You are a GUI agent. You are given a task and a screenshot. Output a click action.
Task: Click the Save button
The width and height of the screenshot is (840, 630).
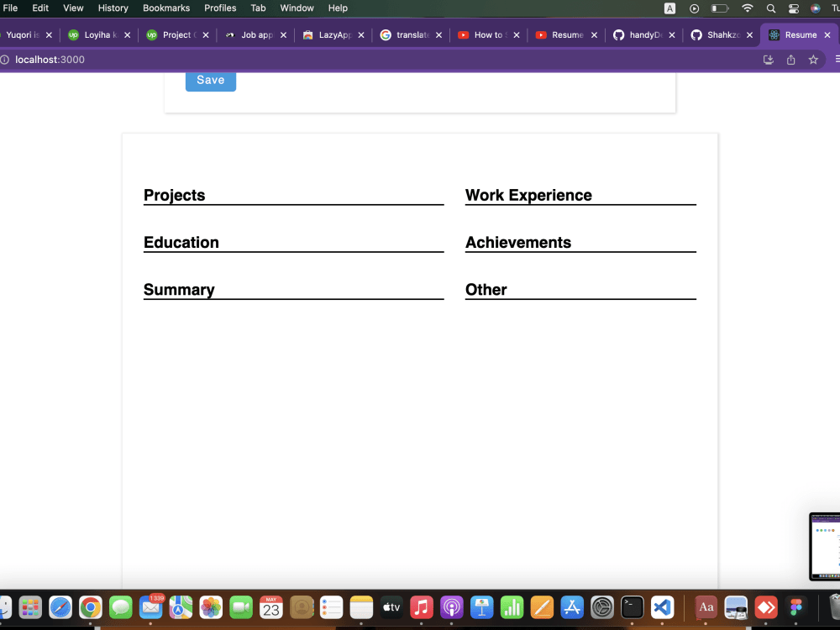point(210,80)
